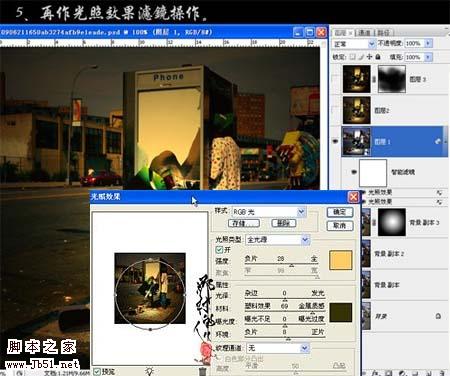
Task: Click smart object badge on 图层 1 row
Action: tap(438, 141)
